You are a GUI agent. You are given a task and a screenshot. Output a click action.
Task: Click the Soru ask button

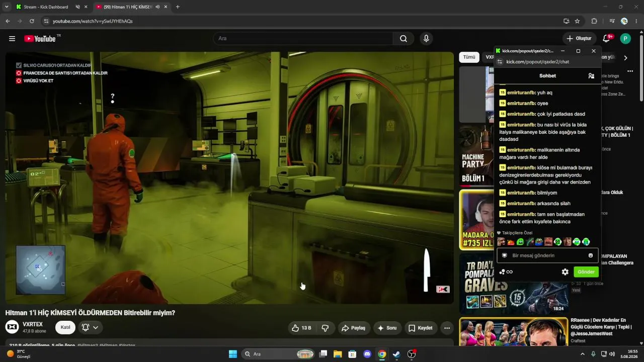click(x=387, y=328)
